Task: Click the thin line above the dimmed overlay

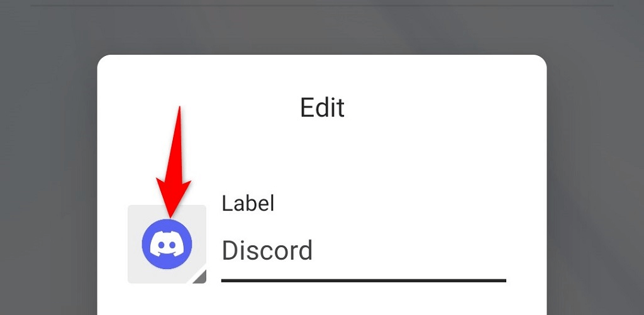Action: coord(322,5)
